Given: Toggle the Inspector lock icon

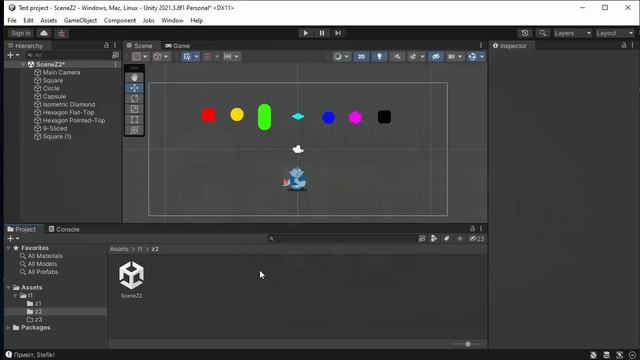Looking at the screenshot, I should 624,46.
